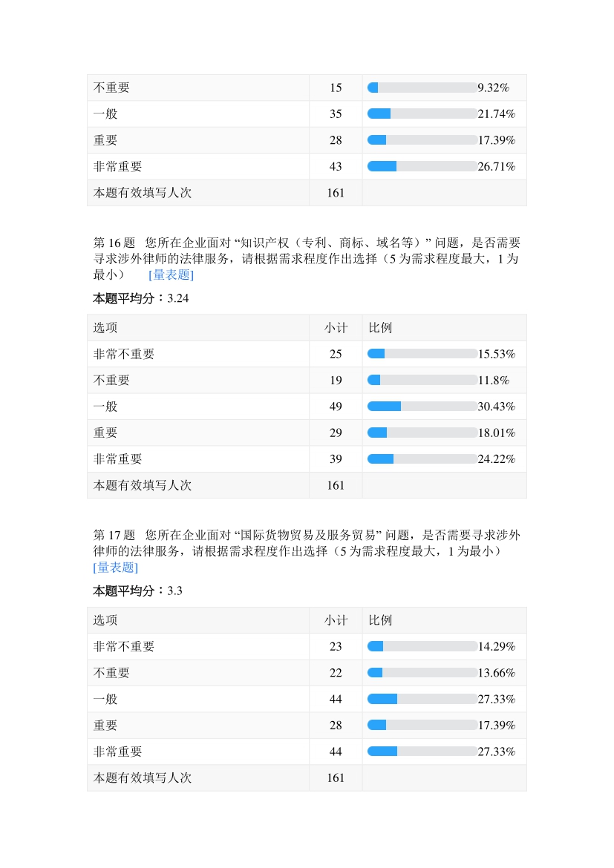
Task: Open the 量表题 link in question 16
Action: (x=171, y=274)
